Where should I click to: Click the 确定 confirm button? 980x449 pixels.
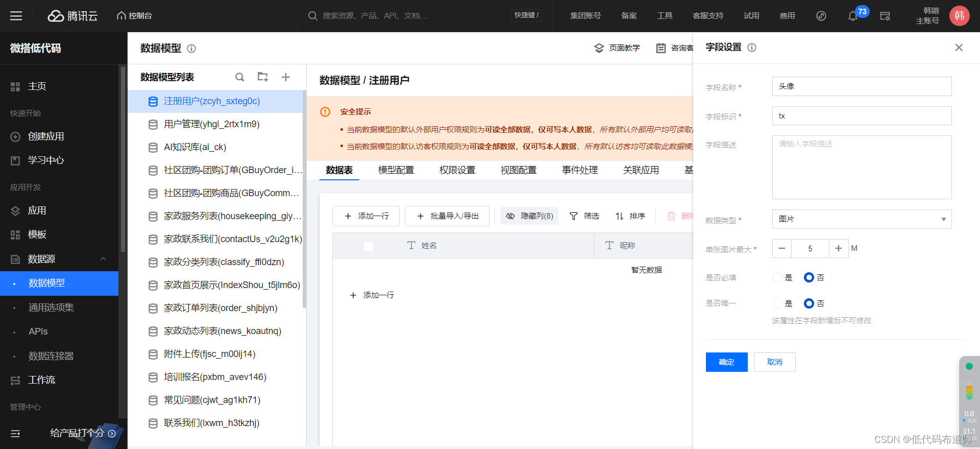pyautogui.click(x=727, y=362)
